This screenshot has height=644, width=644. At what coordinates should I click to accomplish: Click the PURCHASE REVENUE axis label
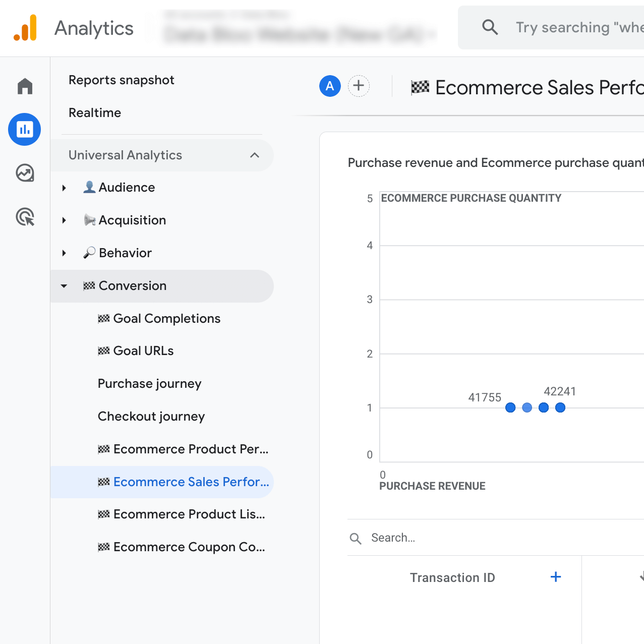[432, 486]
